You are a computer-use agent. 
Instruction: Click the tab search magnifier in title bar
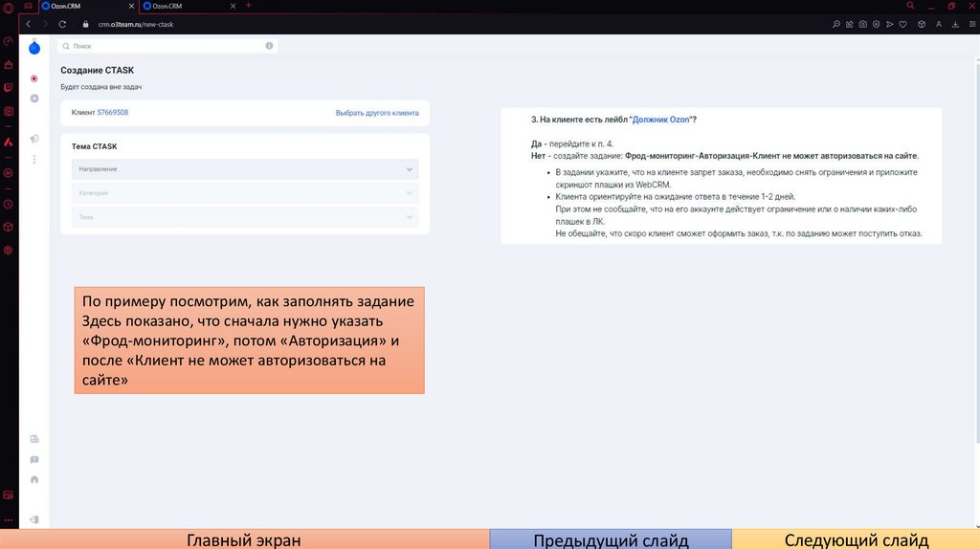click(911, 6)
